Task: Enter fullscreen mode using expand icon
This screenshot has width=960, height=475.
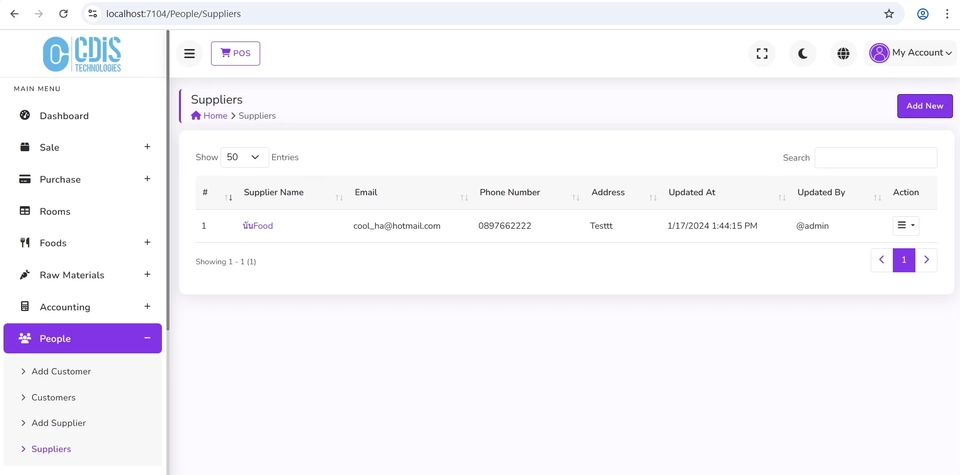Action: pos(762,54)
